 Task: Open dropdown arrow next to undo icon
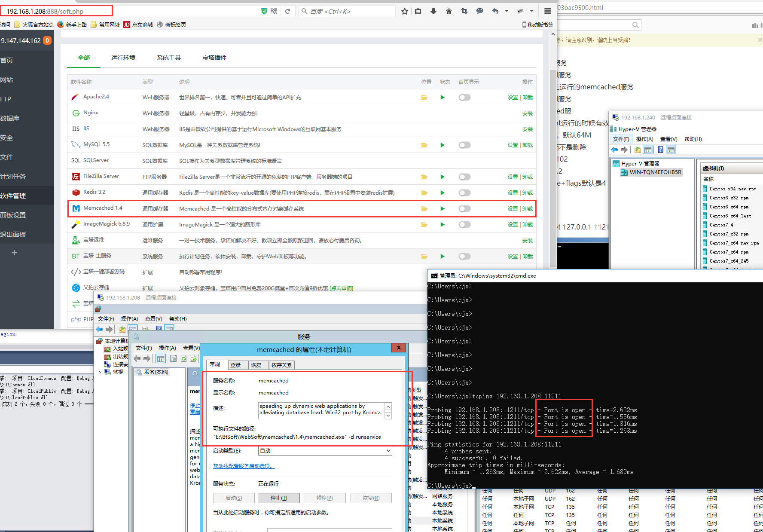(x=507, y=11)
